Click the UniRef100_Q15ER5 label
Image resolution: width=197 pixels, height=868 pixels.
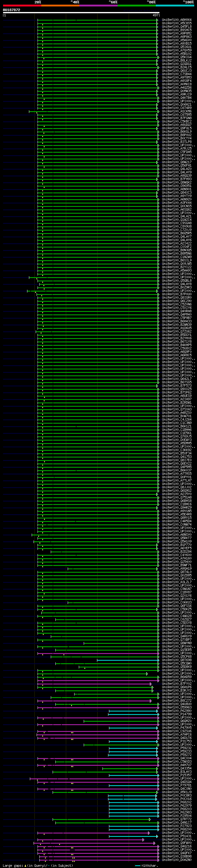tap(176, 650)
